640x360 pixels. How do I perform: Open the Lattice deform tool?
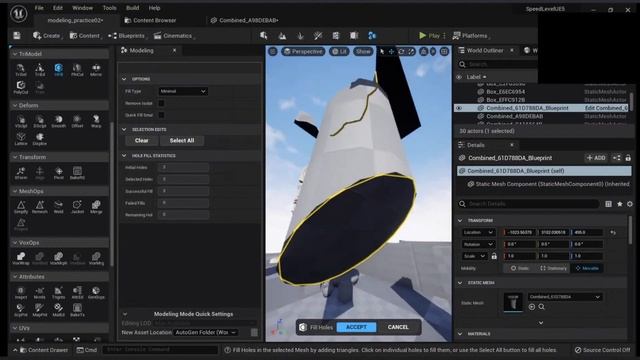click(x=21, y=139)
